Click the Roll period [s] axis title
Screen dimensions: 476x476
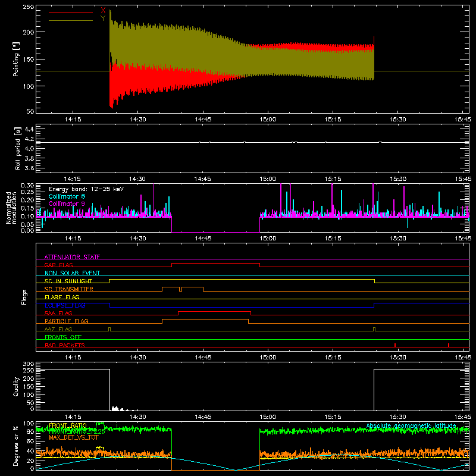coord(18,148)
